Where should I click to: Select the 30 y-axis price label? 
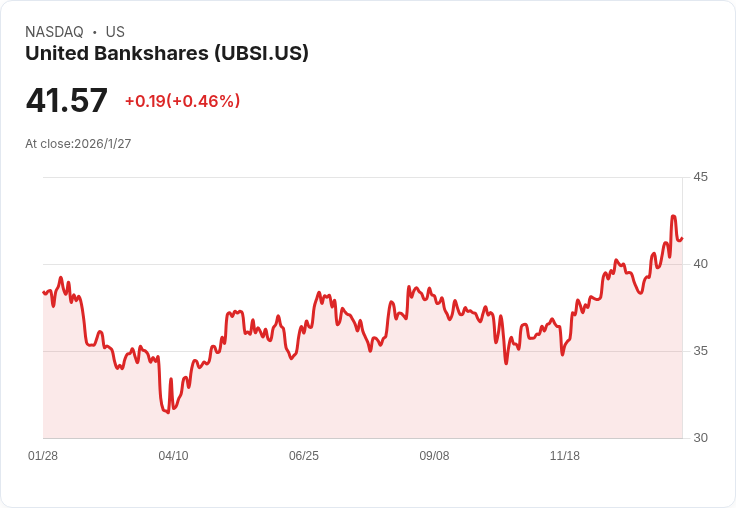(x=700, y=438)
